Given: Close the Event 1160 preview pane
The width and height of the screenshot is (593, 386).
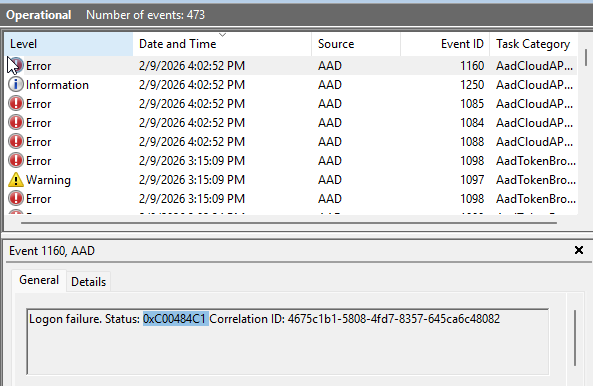Looking at the screenshot, I should pos(579,250).
